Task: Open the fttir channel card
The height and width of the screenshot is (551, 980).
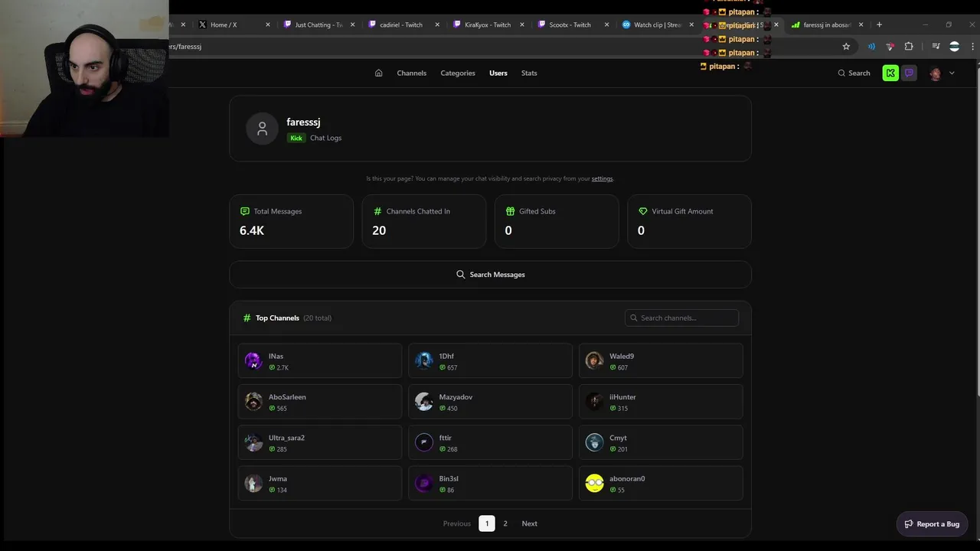Action: pyautogui.click(x=490, y=442)
